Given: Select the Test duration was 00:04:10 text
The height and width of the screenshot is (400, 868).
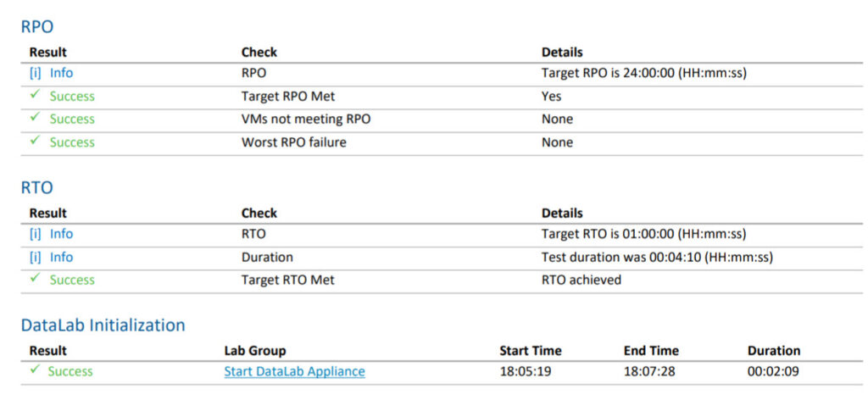Looking at the screenshot, I should [x=657, y=257].
